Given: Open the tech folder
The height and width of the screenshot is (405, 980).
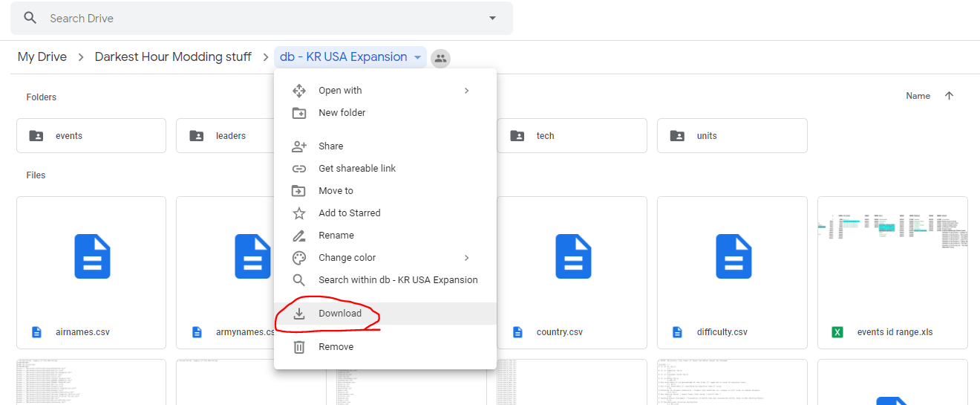Looking at the screenshot, I should click(x=572, y=136).
